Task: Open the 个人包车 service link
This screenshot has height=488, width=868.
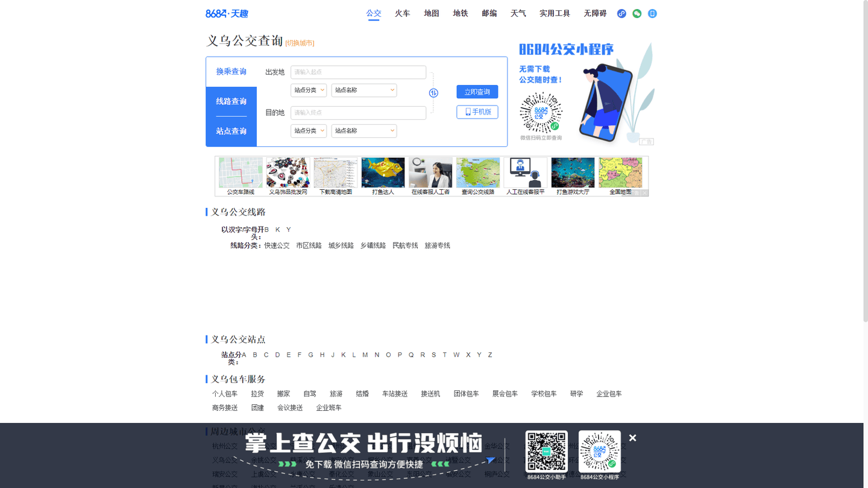Action: (225, 394)
